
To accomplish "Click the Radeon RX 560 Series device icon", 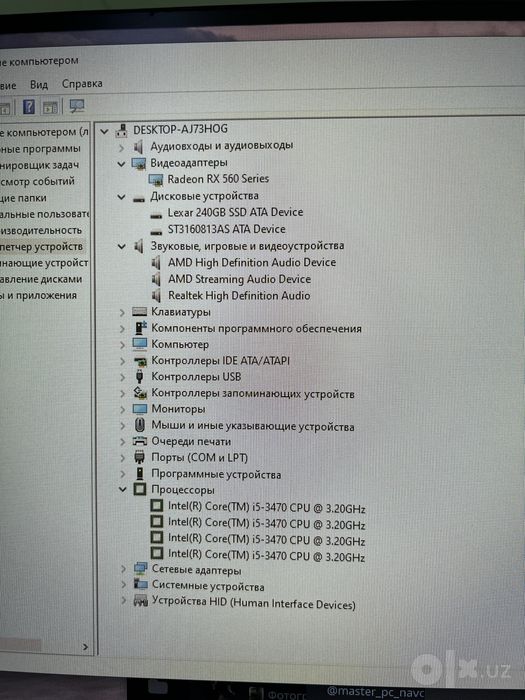I will [x=156, y=180].
